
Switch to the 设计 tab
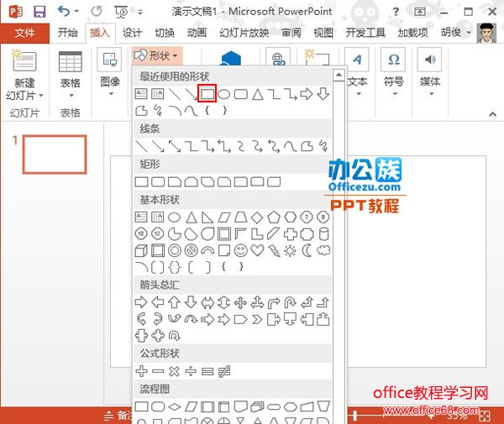pyautogui.click(x=132, y=33)
